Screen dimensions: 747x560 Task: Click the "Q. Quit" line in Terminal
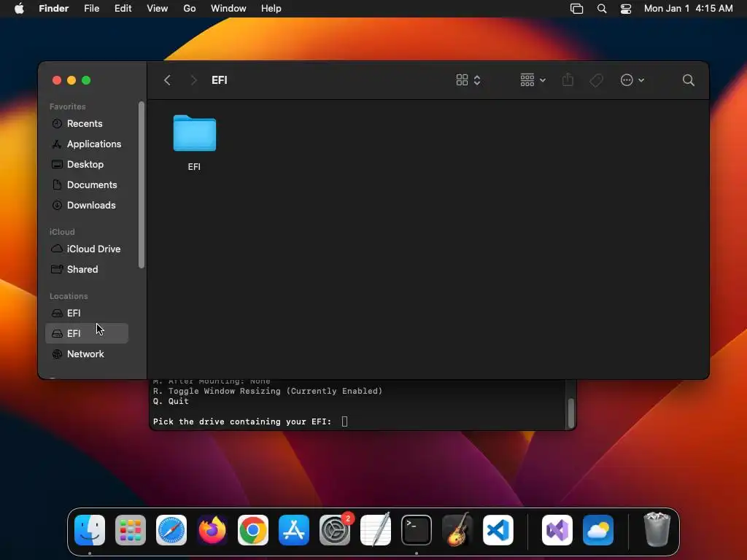pyautogui.click(x=171, y=401)
